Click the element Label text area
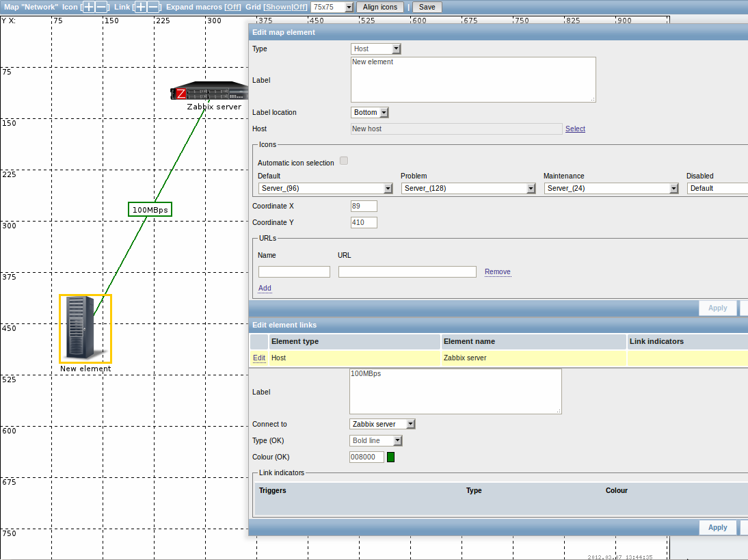748x560 pixels. pyautogui.click(x=473, y=80)
